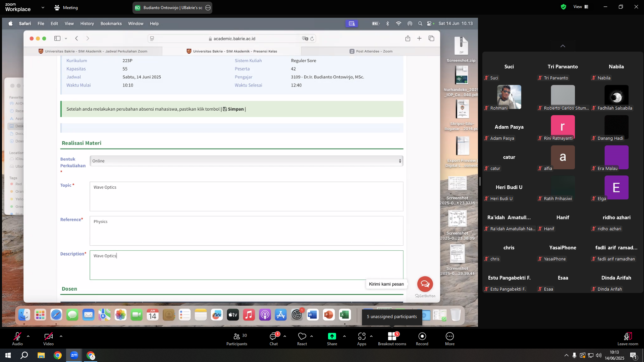Open Budianto Ontowirjo share options ellipsis

pyautogui.click(x=208, y=8)
